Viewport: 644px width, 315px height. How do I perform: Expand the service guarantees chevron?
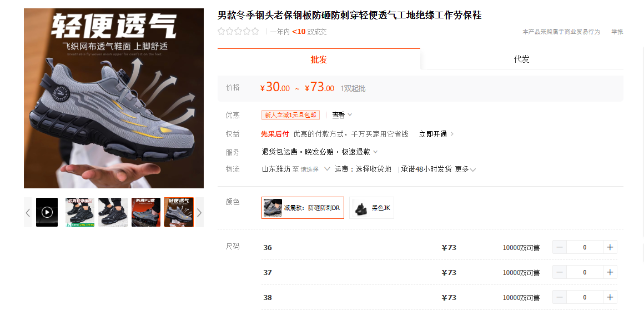coord(375,152)
